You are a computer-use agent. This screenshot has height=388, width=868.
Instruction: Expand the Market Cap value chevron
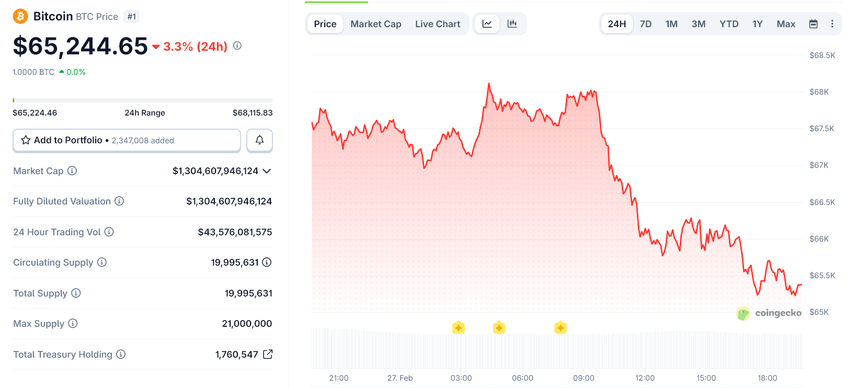(x=267, y=171)
